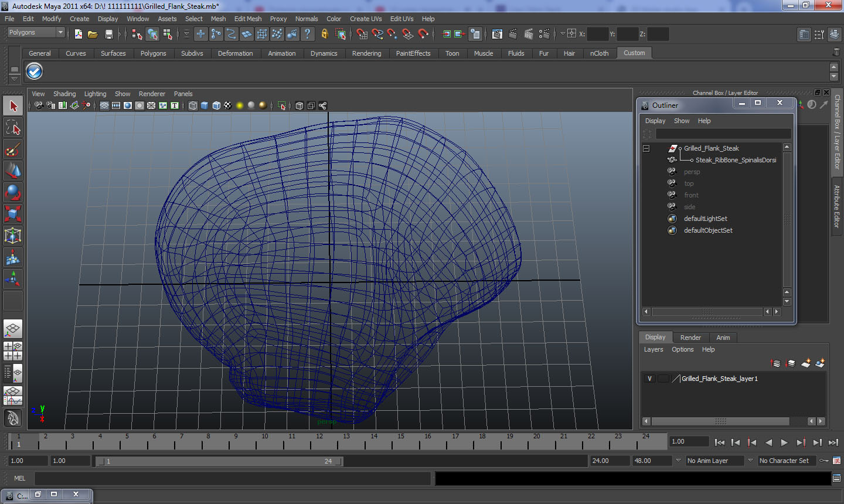Open the Render layer tab

(690, 338)
